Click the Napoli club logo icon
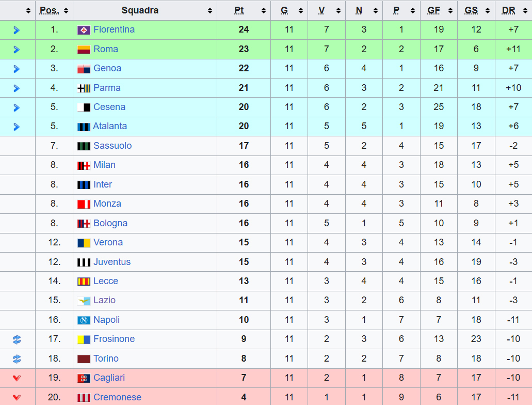 pyautogui.click(x=84, y=320)
